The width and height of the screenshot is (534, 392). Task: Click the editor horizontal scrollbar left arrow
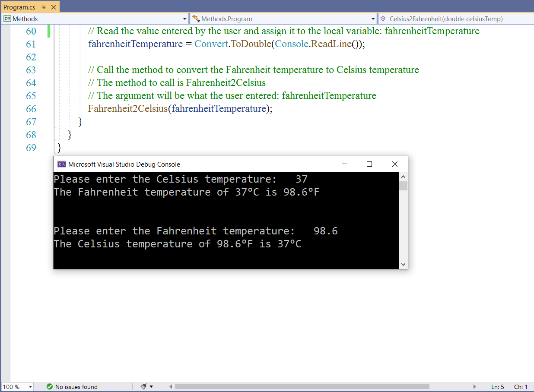pyautogui.click(x=171, y=387)
